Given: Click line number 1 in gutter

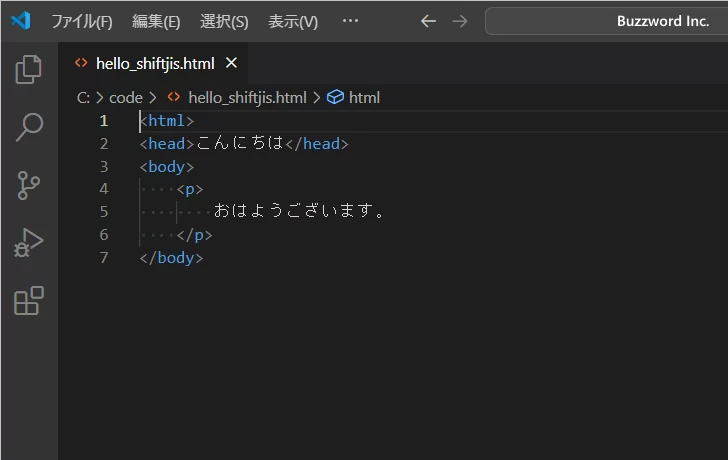Looking at the screenshot, I should pos(104,121).
